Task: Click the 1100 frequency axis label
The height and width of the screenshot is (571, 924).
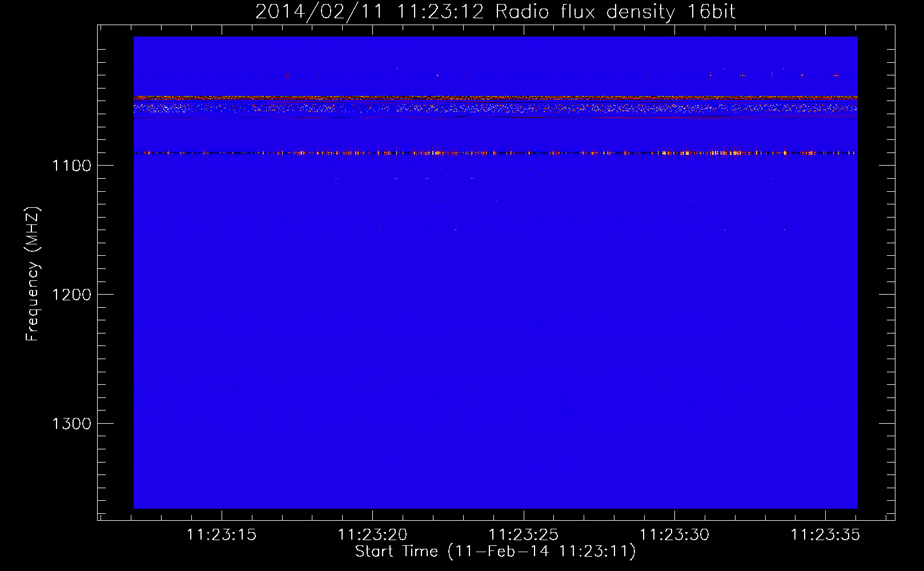Action: (71, 166)
